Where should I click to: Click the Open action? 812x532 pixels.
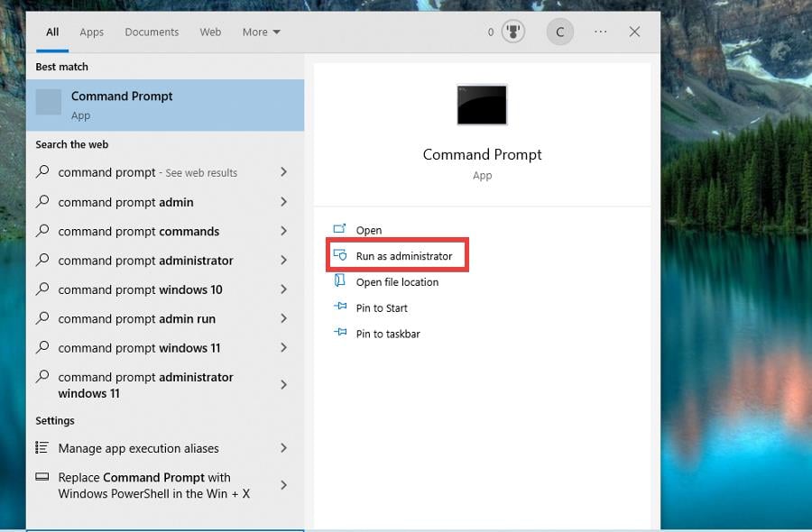coord(369,230)
